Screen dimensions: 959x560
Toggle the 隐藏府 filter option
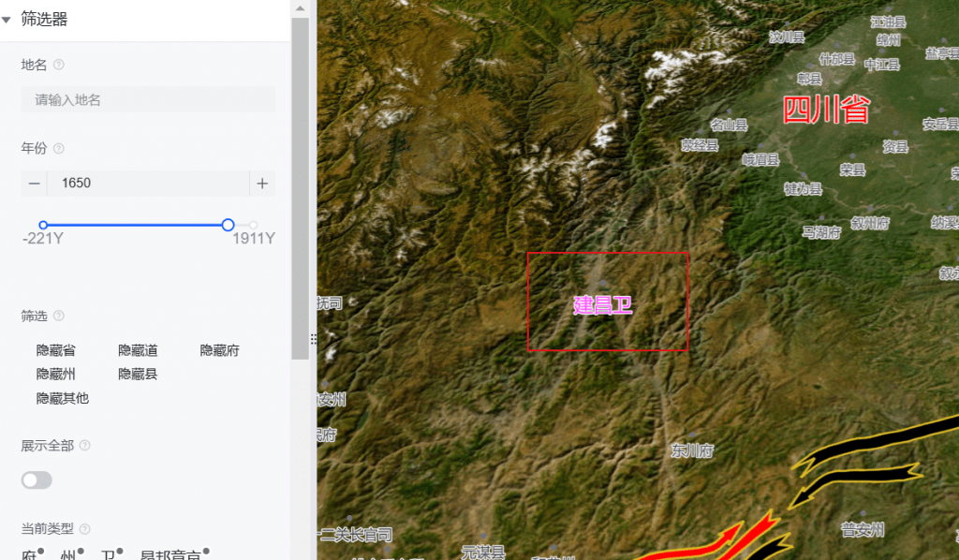point(219,350)
